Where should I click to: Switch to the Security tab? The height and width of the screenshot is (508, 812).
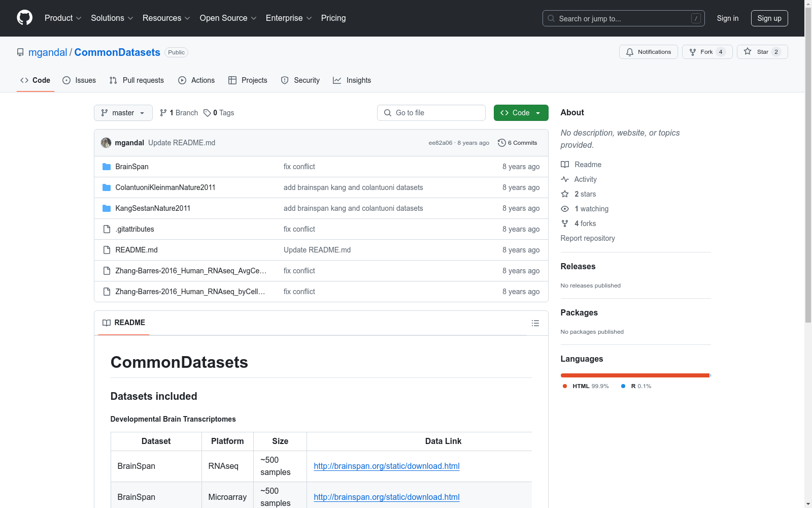pos(300,80)
